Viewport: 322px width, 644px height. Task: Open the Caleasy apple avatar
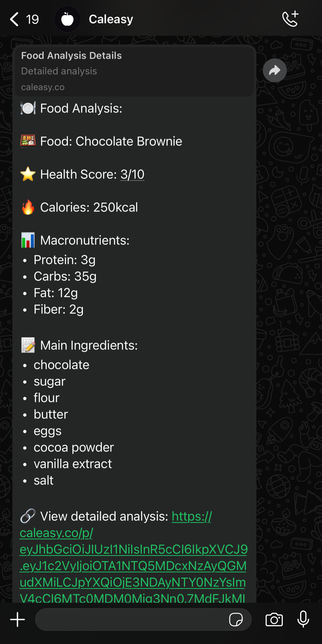point(67,19)
